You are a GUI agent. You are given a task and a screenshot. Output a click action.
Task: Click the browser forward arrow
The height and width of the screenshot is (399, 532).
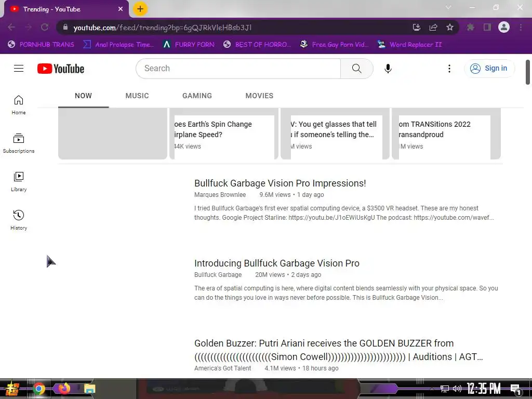(28, 27)
